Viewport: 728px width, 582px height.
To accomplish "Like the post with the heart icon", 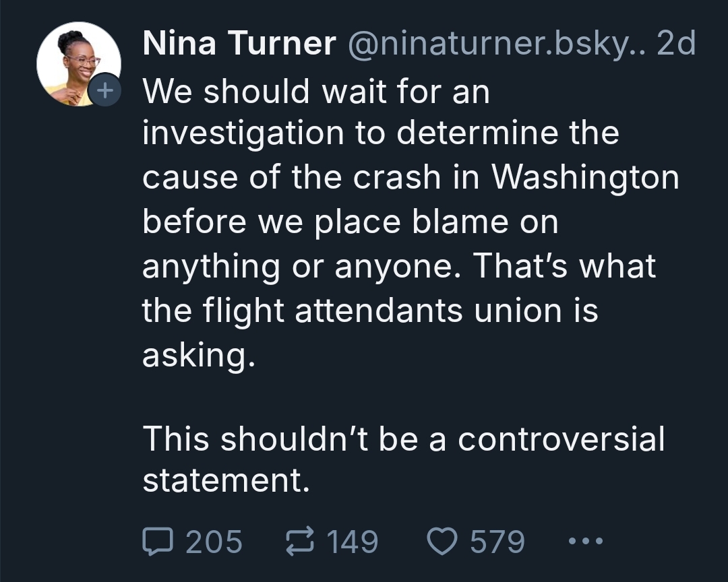I will pos(442,541).
